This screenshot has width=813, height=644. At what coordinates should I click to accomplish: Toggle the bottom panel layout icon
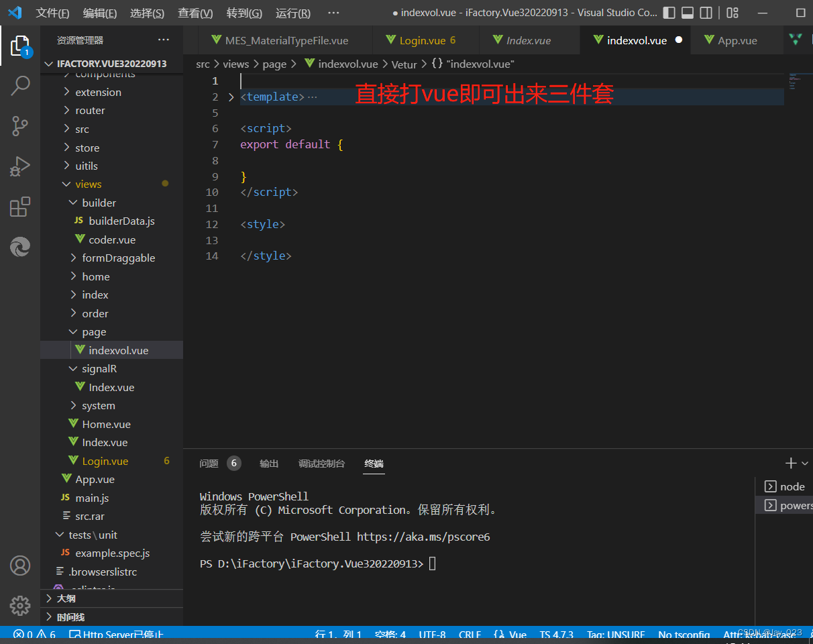click(x=687, y=13)
